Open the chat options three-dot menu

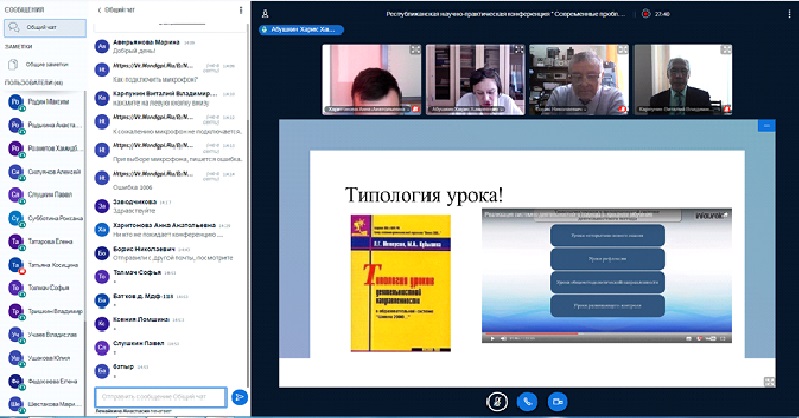241,10
